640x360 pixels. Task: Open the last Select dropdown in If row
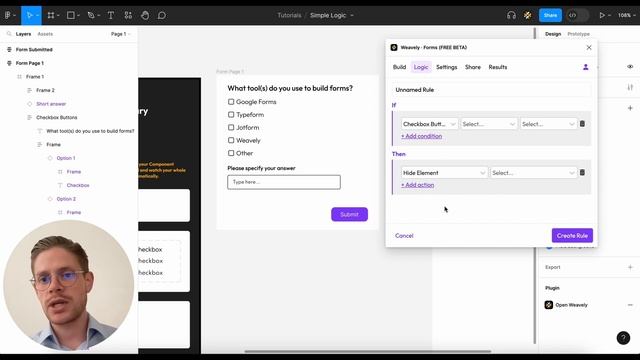[x=548, y=124]
